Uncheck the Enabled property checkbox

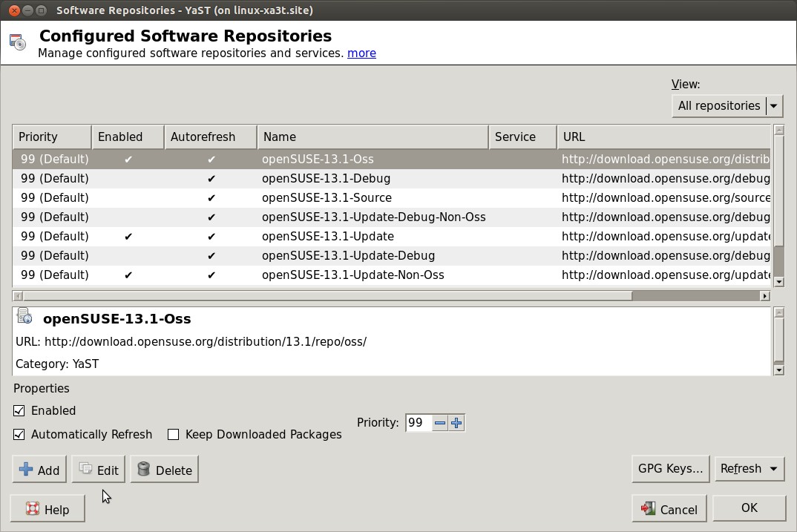pyautogui.click(x=19, y=410)
